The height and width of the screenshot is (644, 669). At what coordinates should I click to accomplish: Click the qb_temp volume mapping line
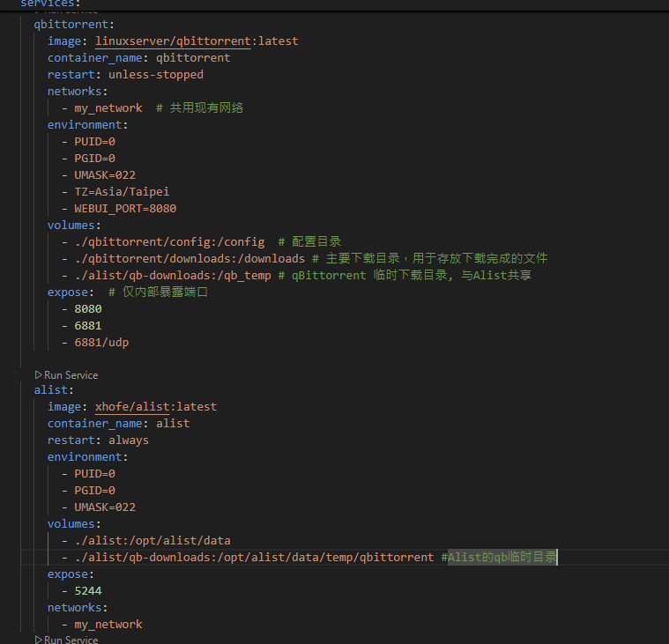coord(173,276)
